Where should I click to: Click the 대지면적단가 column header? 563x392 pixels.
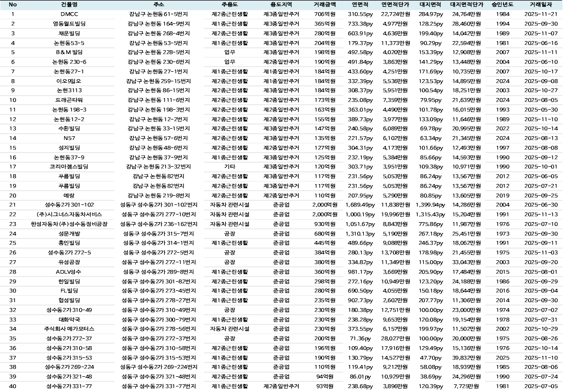coord(466,5)
